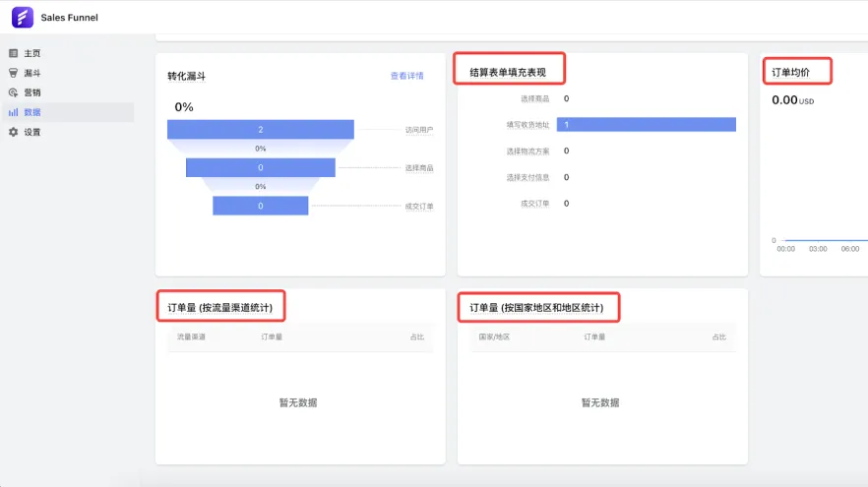
Task: Click 暂无数据 in the country table
Action: click(600, 403)
